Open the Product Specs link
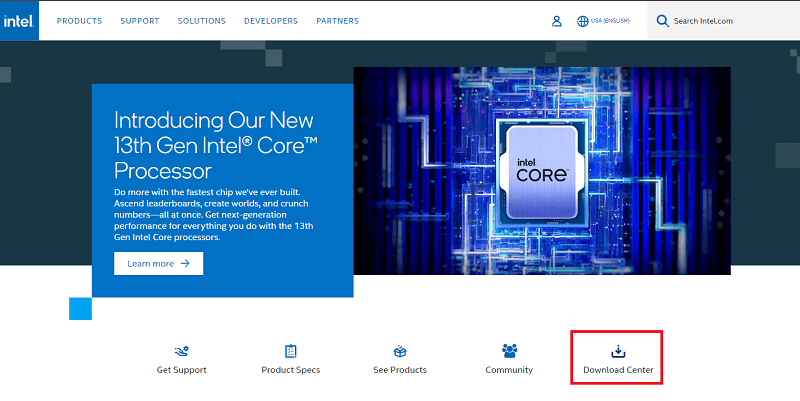 (291, 370)
